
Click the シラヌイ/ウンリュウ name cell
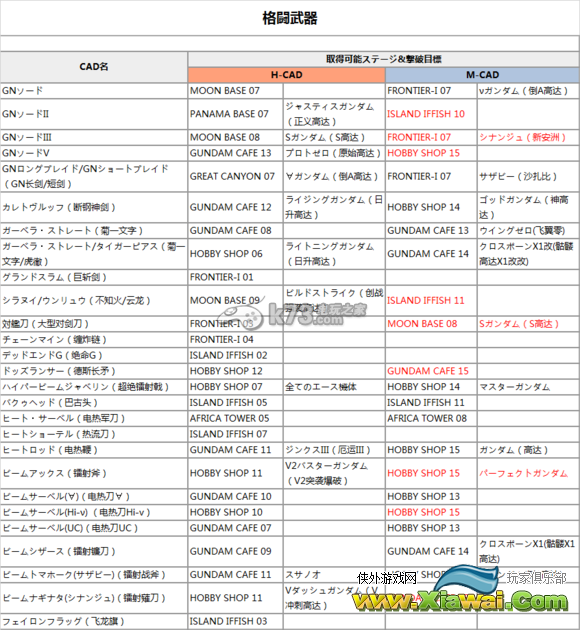(x=94, y=301)
